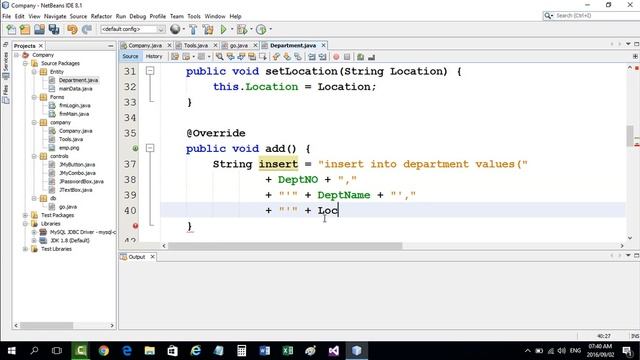
Task: Collapse the Company project node
Action: click(17, 55)
